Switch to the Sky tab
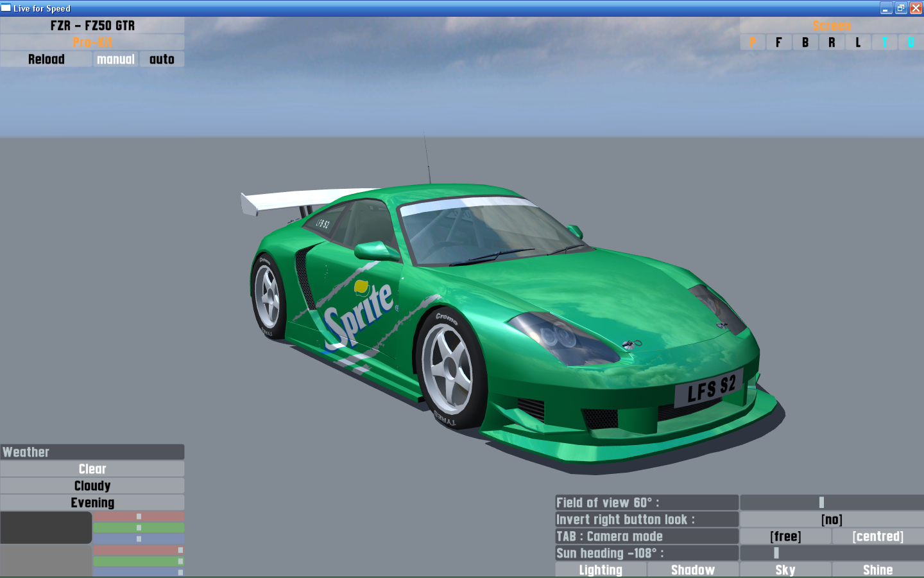 (785, 570)
